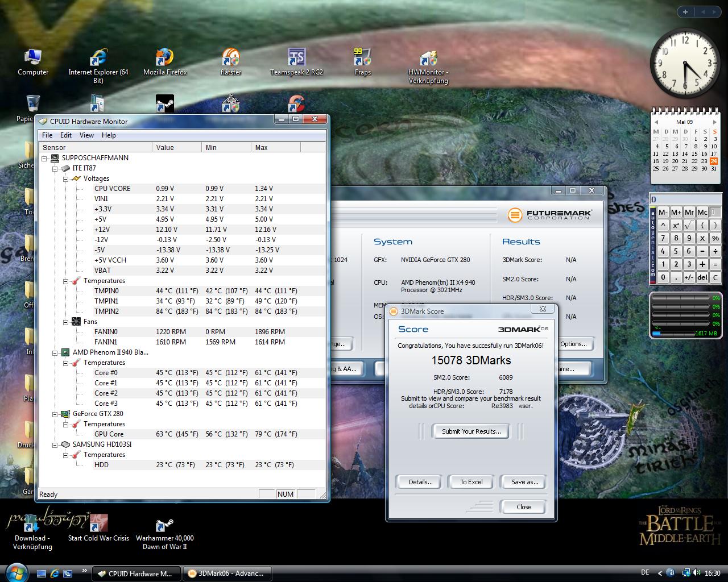728x582 pixels.
Task: Click highlighted day 24 in calendar gadget
Action: click(x=714, y=161)
